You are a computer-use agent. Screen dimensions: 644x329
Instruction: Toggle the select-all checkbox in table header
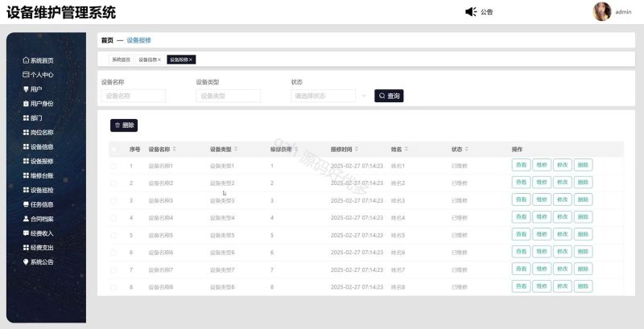pyautogui.click(x=114, y=150)
